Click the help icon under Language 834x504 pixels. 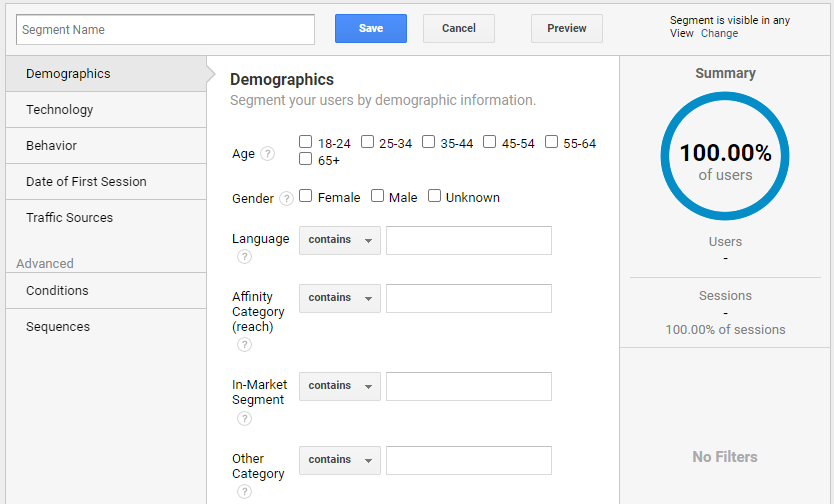click(244, 257)
